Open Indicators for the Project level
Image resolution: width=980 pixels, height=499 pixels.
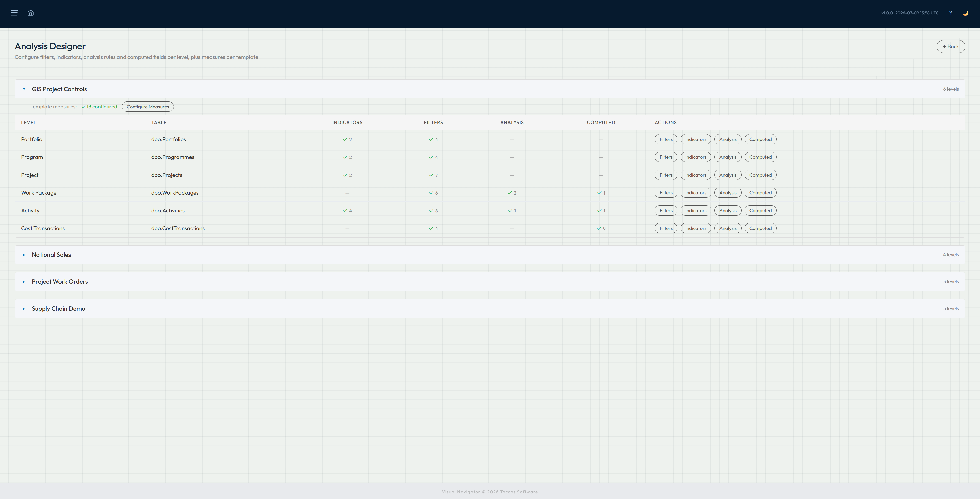[x=695, y=175]
